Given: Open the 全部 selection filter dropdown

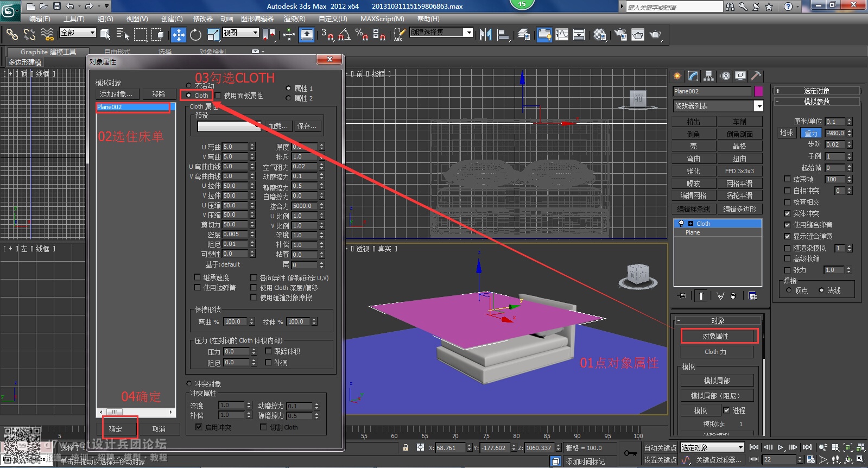Looking at the screenshot, I should (78, 33).
